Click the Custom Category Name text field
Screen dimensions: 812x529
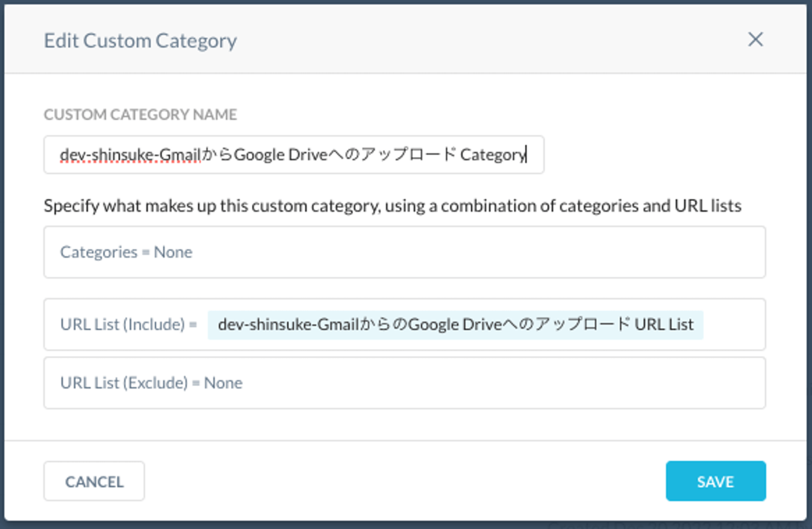pyautogui.click(x=293, y=154)
